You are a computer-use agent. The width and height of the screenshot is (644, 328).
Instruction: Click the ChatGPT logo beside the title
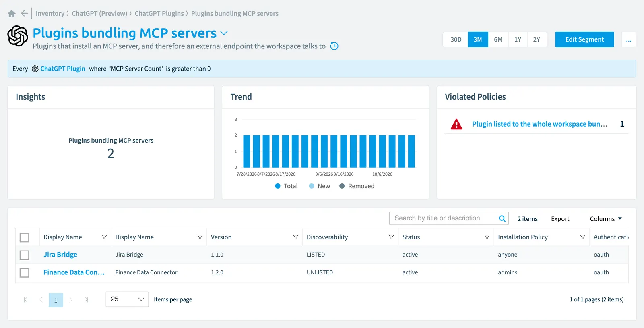[18, 36]
